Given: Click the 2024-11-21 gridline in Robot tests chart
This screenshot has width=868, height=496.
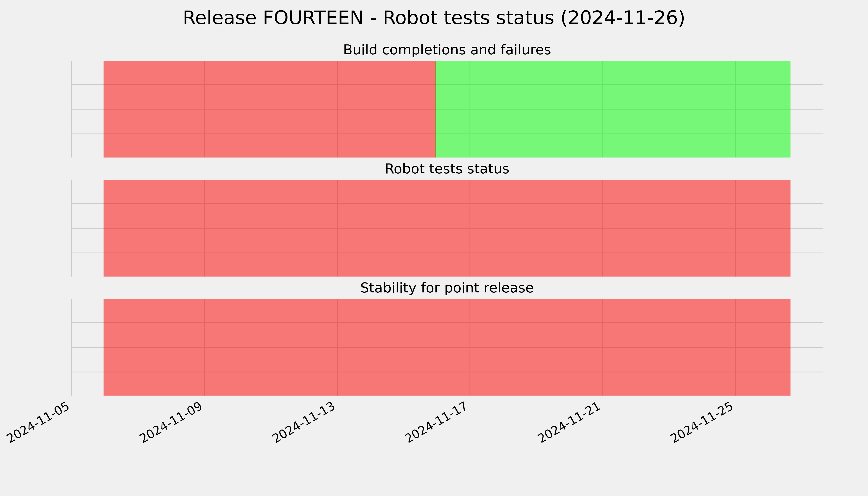Looking at the screenshot, I should click(603, 228).
